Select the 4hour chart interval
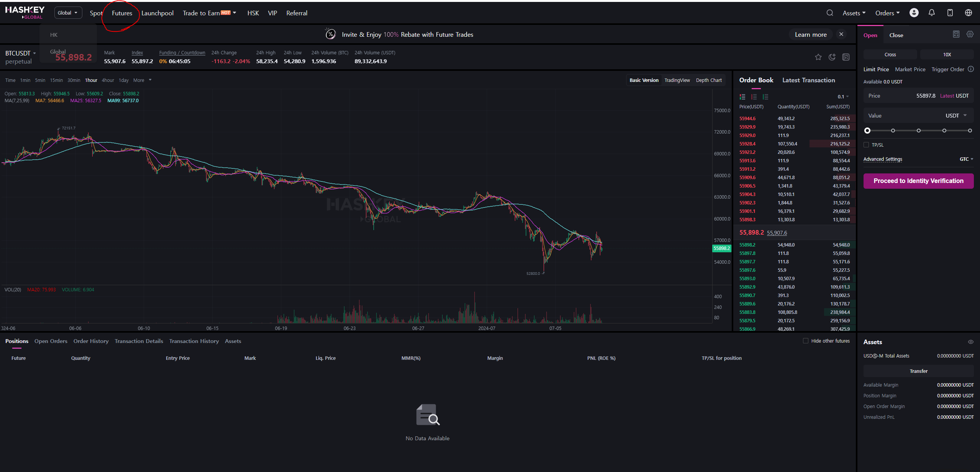The image size is (980, 472). pos(108,80)
